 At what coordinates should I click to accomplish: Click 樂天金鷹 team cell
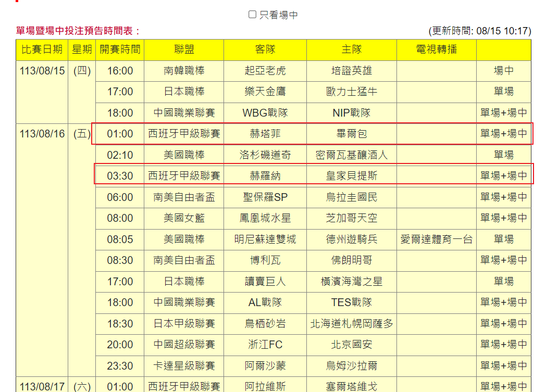pyautogui.click(x=265, y=92)
